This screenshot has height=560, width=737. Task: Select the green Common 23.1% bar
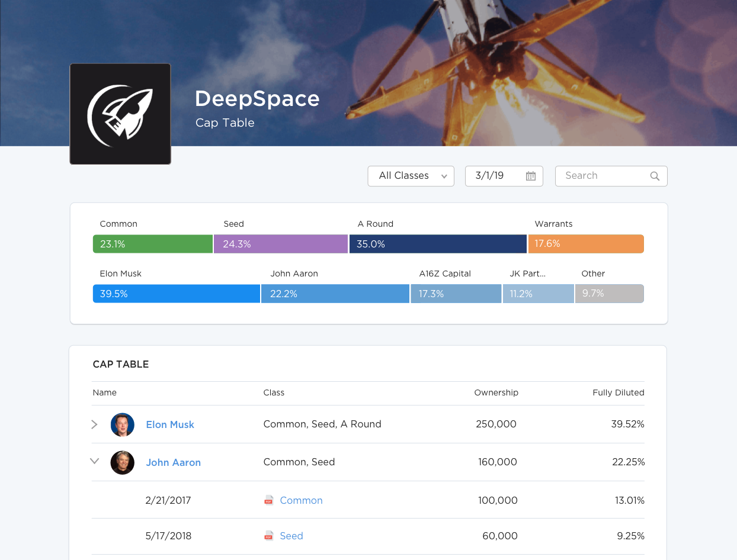tap(153, 244)
